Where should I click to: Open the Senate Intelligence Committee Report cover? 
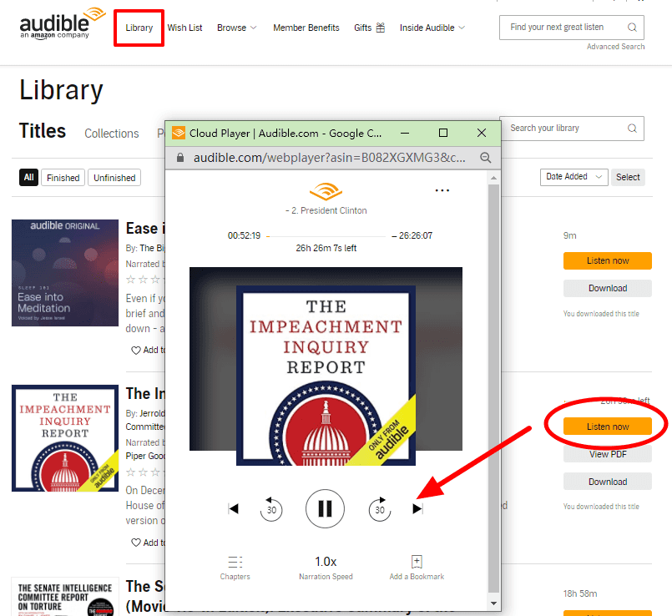click(x=65, y=597)
